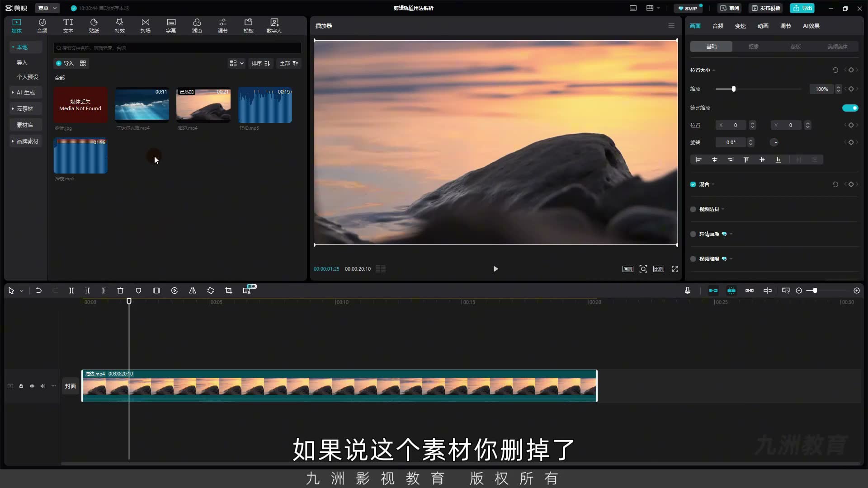
Task: Open the grid view mode dropdown
Action: (x=236, y=63)
